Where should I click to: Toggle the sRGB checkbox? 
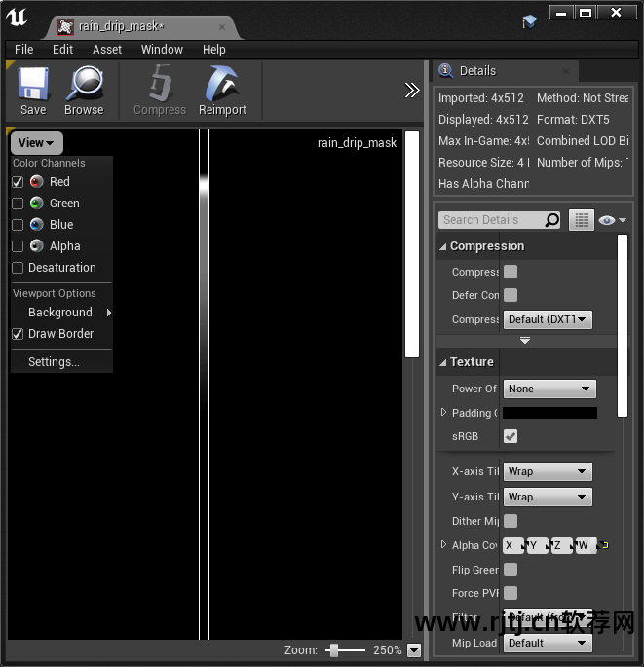(x=511, y=436)
